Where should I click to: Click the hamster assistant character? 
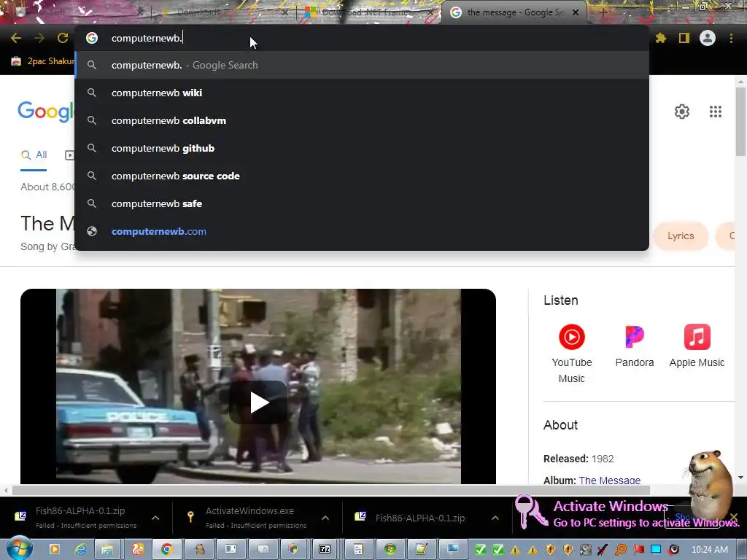(710, 483)
